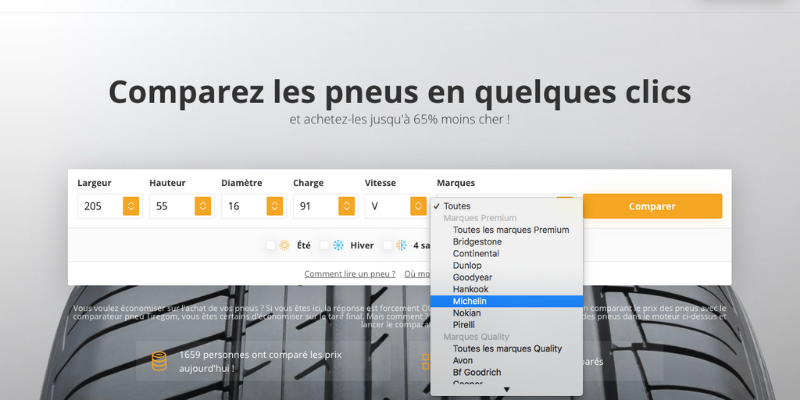
Task: Open the Diamètre dropdown arrow
Action: [x=275, y=206]
